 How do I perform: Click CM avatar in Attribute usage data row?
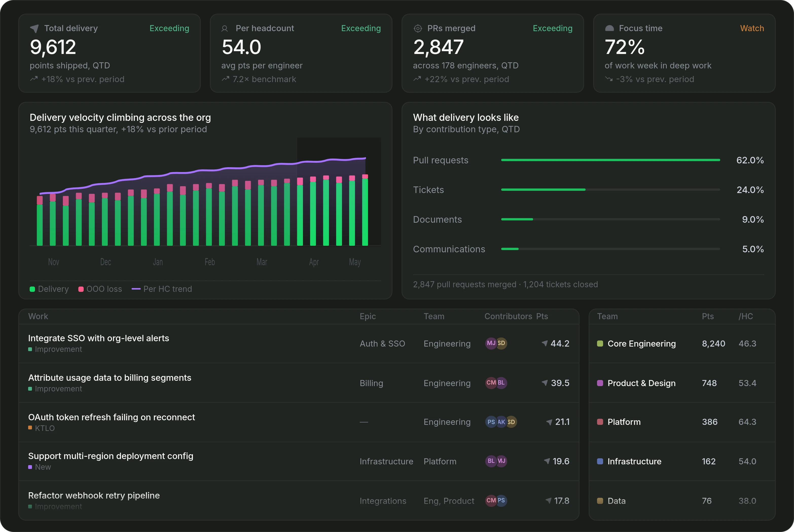tap(491, 382)
